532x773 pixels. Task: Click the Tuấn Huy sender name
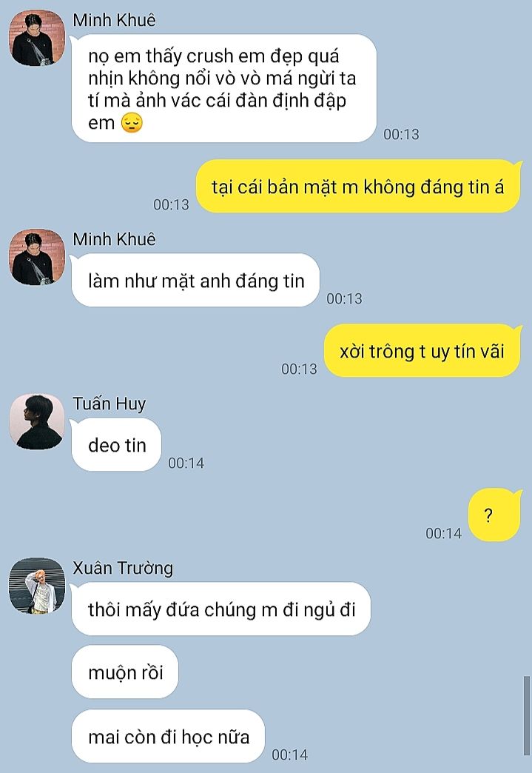(x=110, y=404)
